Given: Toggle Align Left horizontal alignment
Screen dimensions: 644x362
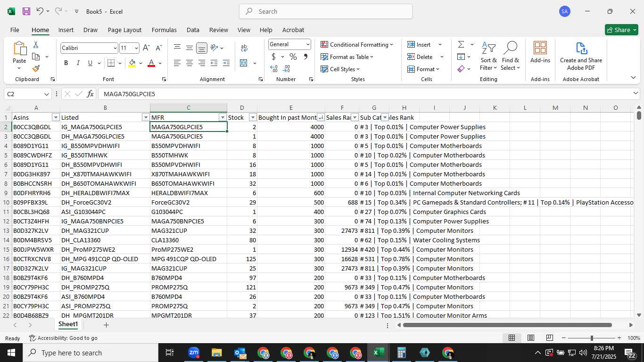Looking at the screenshot, I should (177, 63).
